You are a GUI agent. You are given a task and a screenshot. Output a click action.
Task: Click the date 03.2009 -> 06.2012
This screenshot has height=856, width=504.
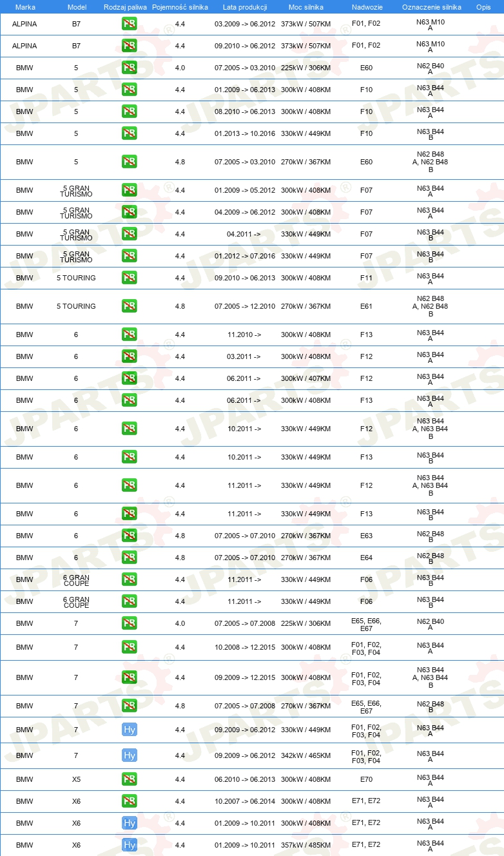pos(245,24)
